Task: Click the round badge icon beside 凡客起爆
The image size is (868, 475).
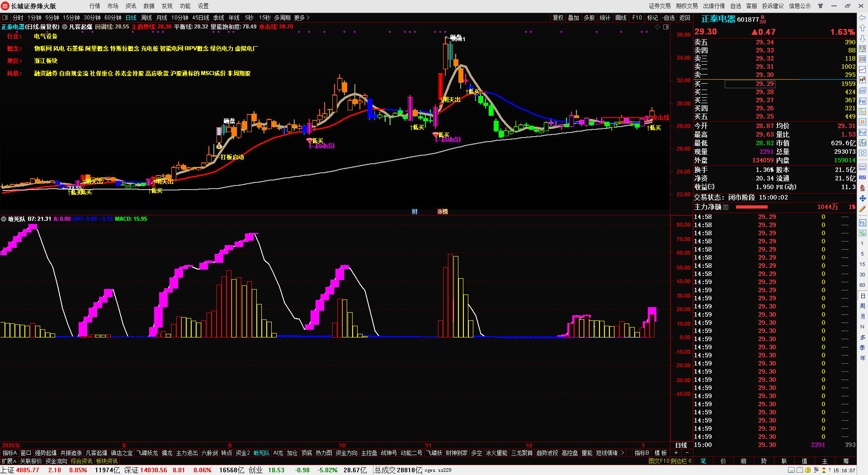Action: 65,27
